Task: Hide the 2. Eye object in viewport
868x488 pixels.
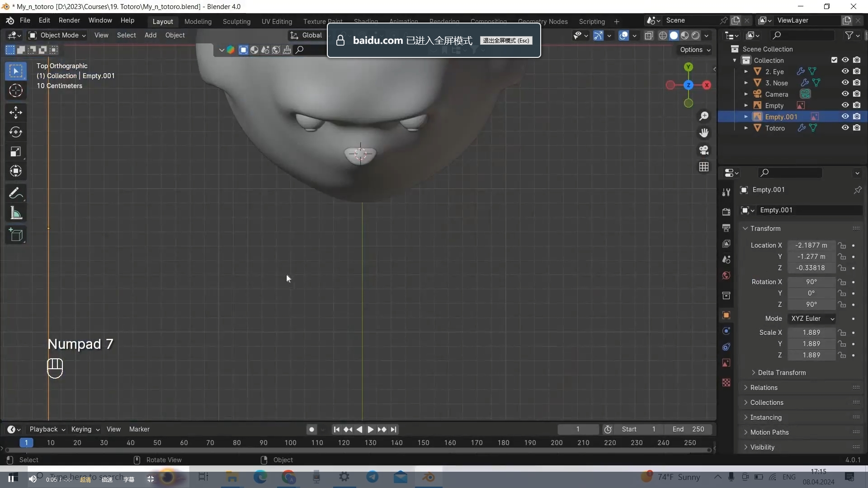Action: pos(845,71)
